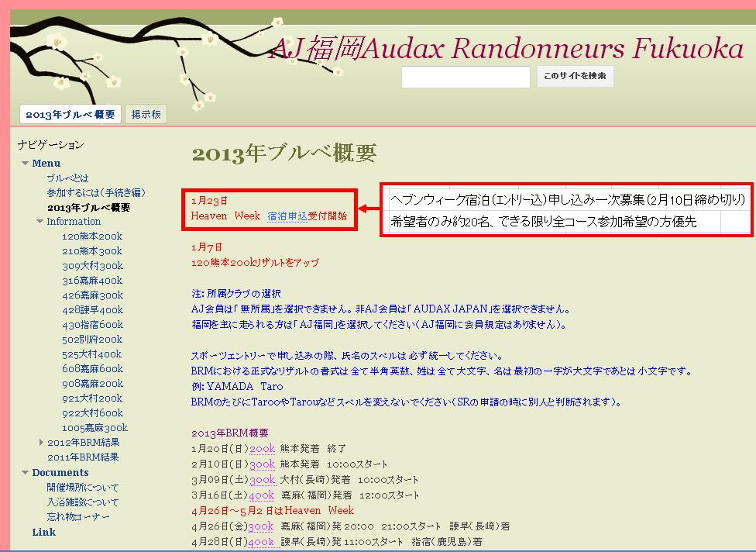Follow the 400k link for 3月16日
The height and width of the screenshot is (552, 756).
[x=261, y=495]
